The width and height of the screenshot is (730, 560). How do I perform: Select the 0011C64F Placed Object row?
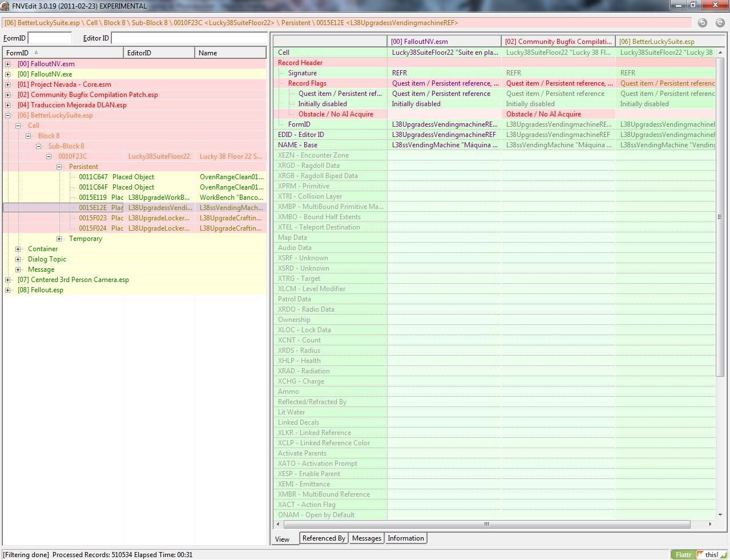(135, 187)
